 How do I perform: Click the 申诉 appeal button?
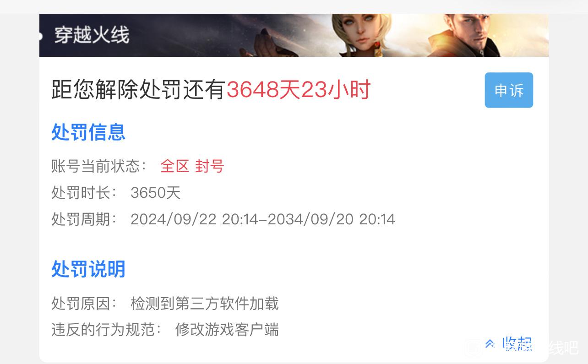pyautogui.click(x=509, y=90)
